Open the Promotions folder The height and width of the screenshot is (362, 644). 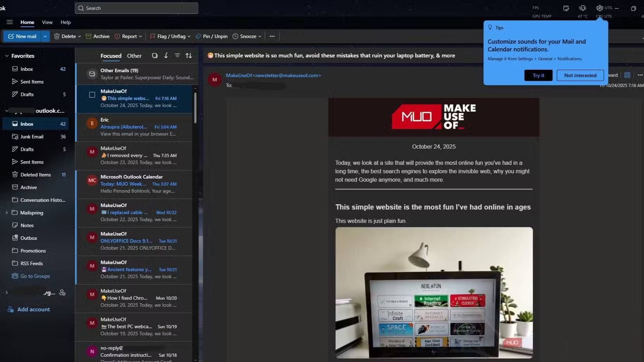click(36, 251)
